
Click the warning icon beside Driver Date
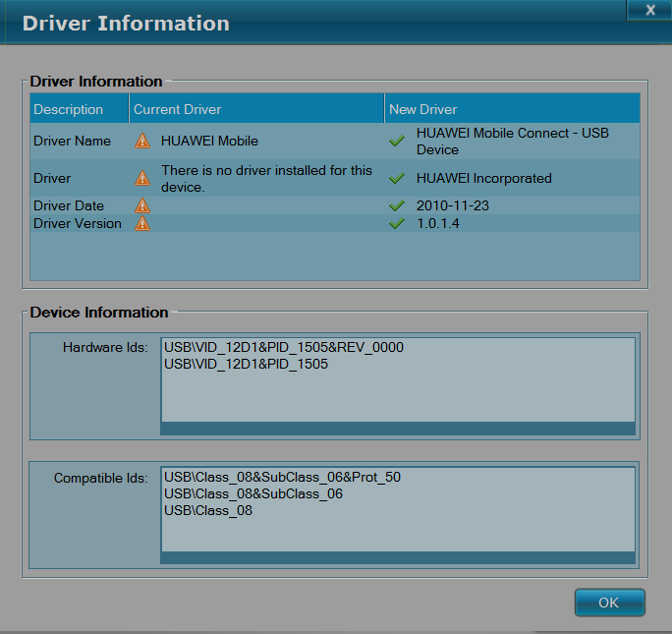142,205
